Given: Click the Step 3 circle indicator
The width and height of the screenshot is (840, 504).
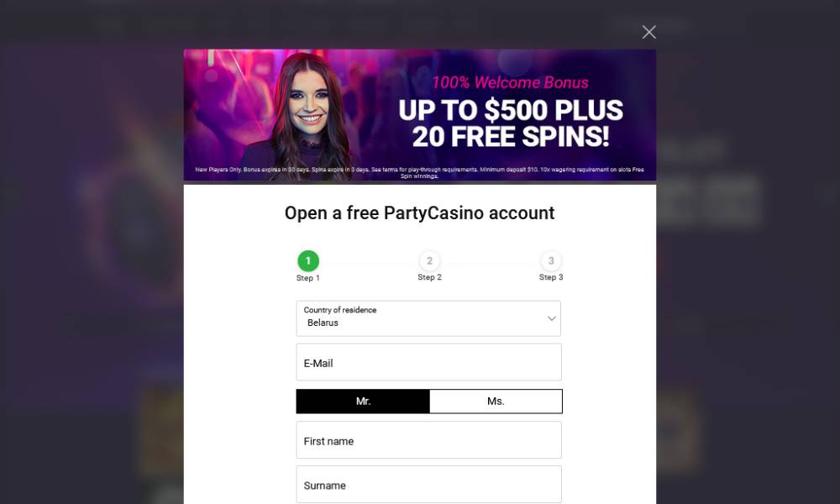Looking at the screenshot, I should point(551,261).
